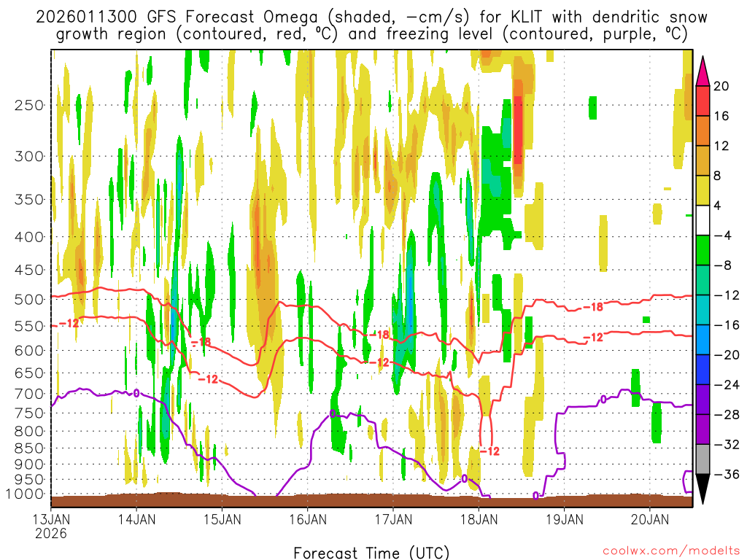Click colorbar value label 16
747x560 pixels.
[x=721, y=116]
